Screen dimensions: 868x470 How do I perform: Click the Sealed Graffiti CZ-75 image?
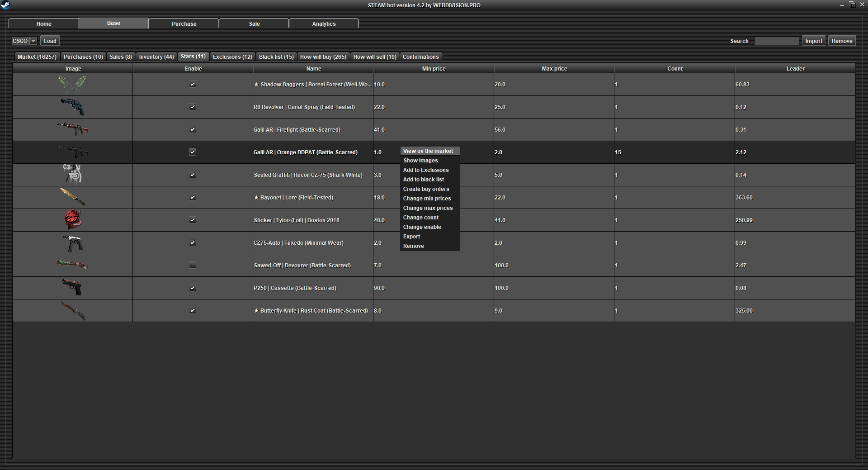click(x=72, y=175)
